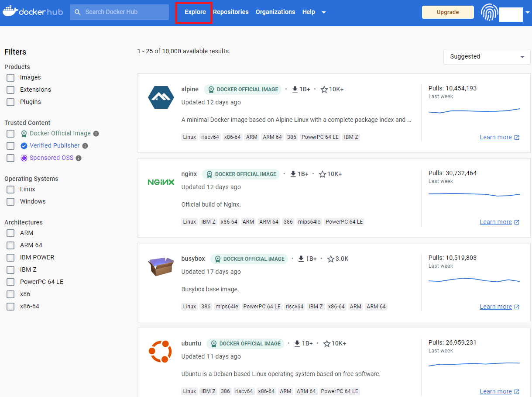This screenshot has width=532, height=397.
Task: Enable the Verified Publisher filter checkbox
Action: pos(10,146)
